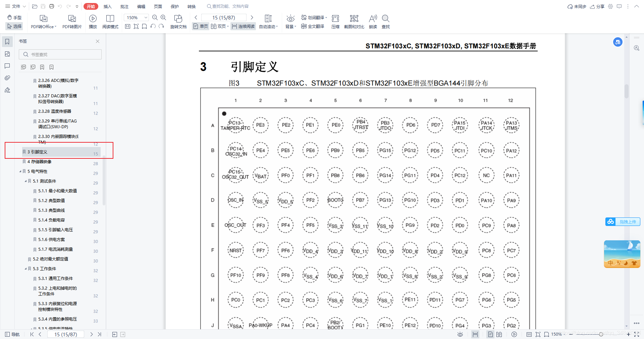The height and width of the screenshot is (339, 644).
Task: Toggle the 导航 navigation pane button
Action: click(12, 334)
